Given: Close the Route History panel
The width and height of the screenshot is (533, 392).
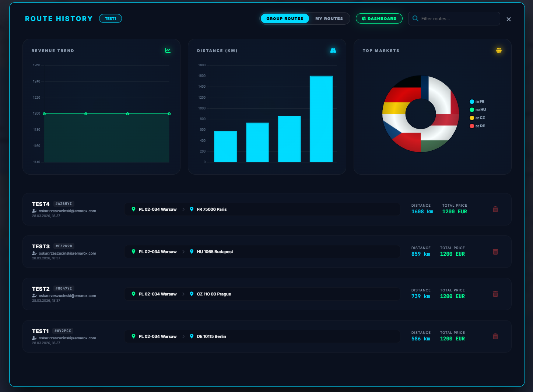Looking at the screenshot, I should (508, 19).
